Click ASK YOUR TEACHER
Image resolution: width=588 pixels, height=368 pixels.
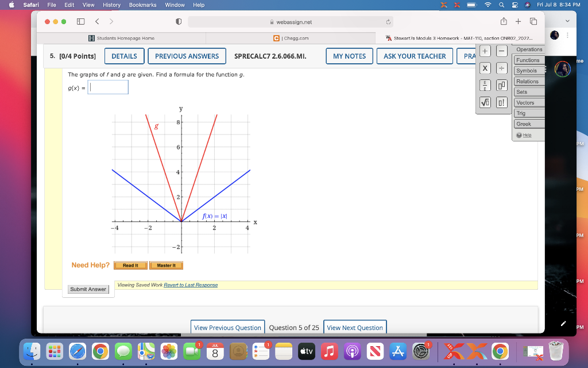pos(415,56)
